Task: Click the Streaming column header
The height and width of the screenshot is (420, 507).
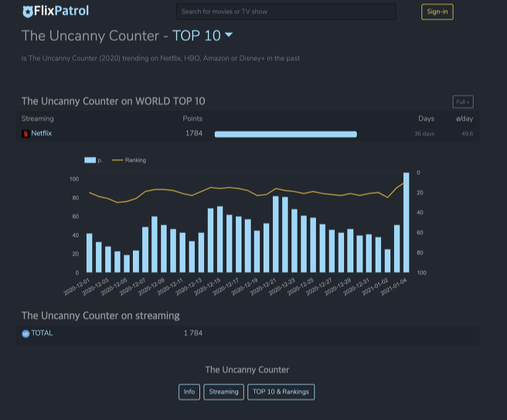Action: pyautogui.click(x=38, y=119)
